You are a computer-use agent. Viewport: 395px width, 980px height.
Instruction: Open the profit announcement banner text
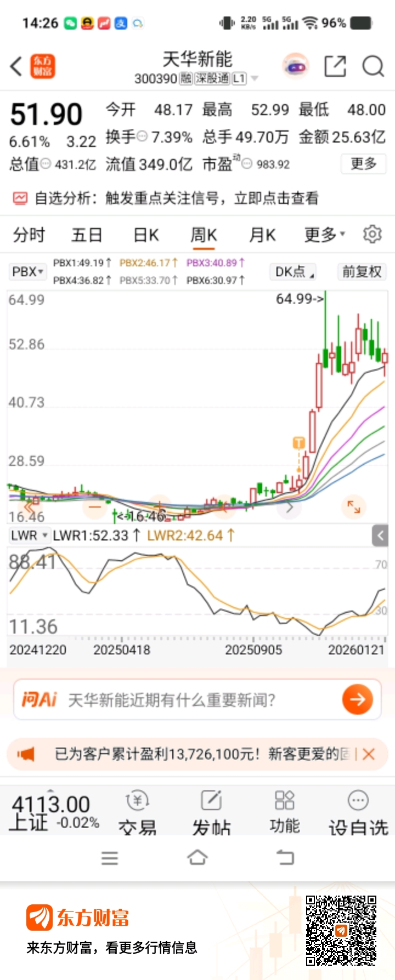202,754
